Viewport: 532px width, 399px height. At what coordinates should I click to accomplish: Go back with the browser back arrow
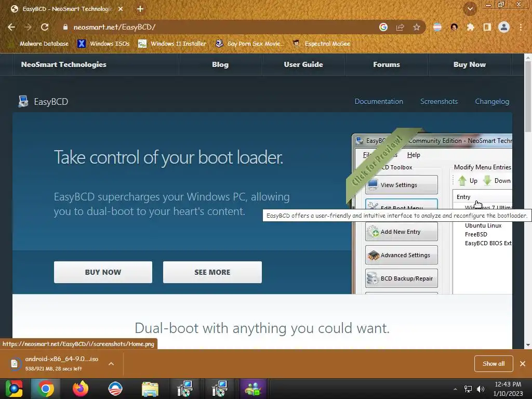click(11, 27)
